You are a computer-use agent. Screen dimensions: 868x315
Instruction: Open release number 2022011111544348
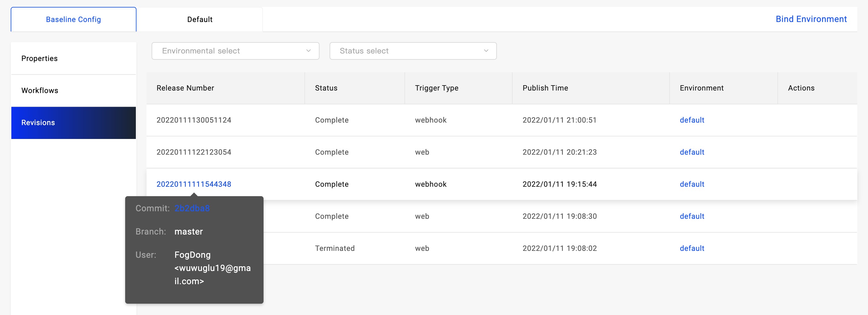[194, 184]
